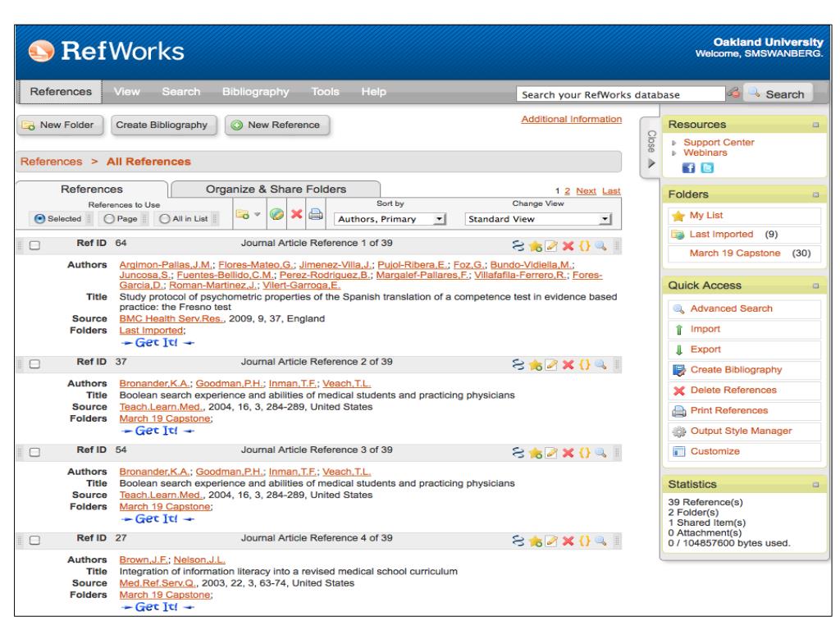This screenshot has width=840, height=630.
Task: Open the Tools menu
Action: (x=325, y=92)
